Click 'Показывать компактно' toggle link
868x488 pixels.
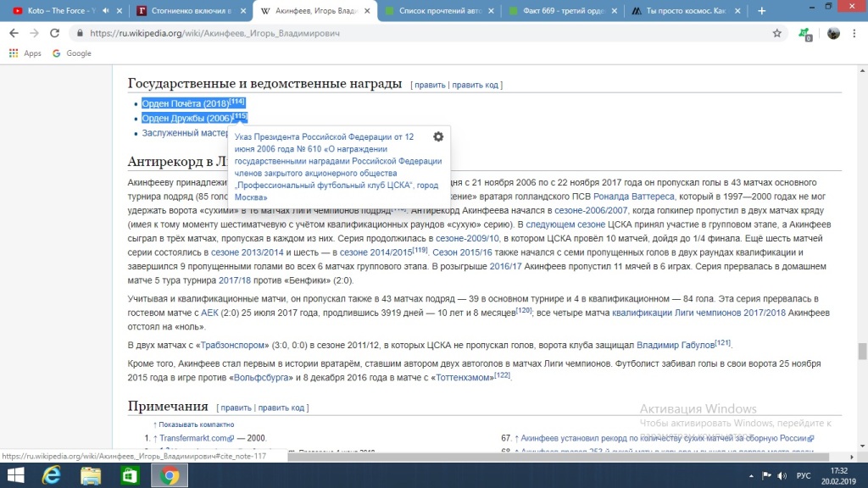tap(196, 424)
